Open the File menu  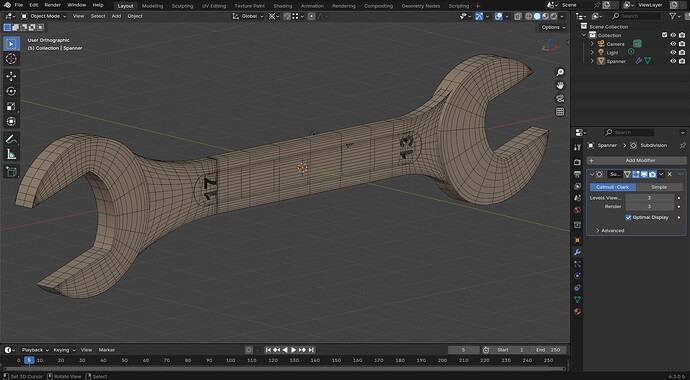pyautogui.click(x=18, y=5)
